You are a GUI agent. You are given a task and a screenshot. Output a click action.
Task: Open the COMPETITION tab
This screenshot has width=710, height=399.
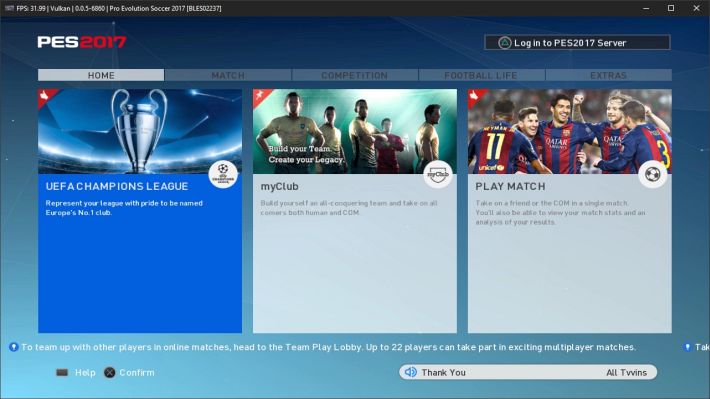click(x=355, y=75)
